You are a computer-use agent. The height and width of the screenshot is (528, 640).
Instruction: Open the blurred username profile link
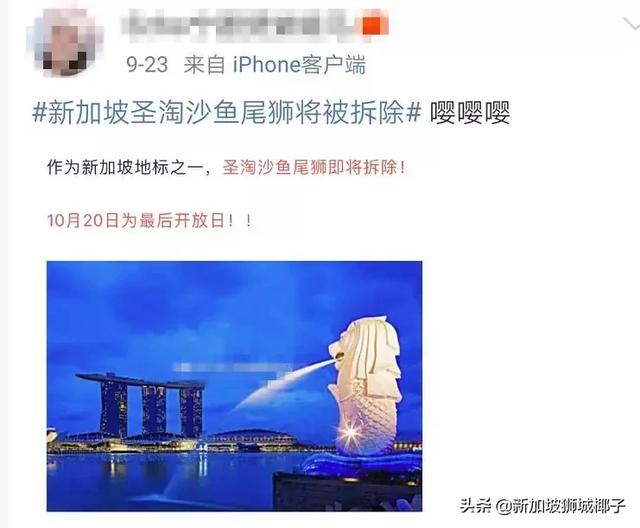[241, 25]
